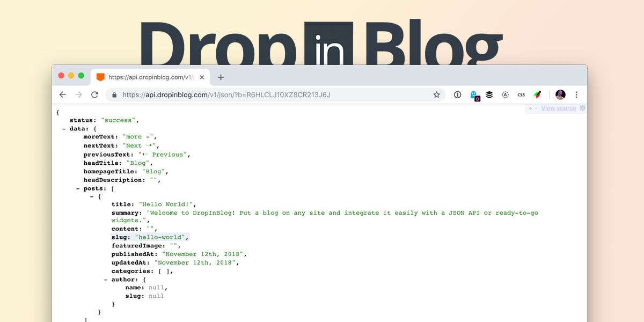Click the moreText key

[100, 137]
